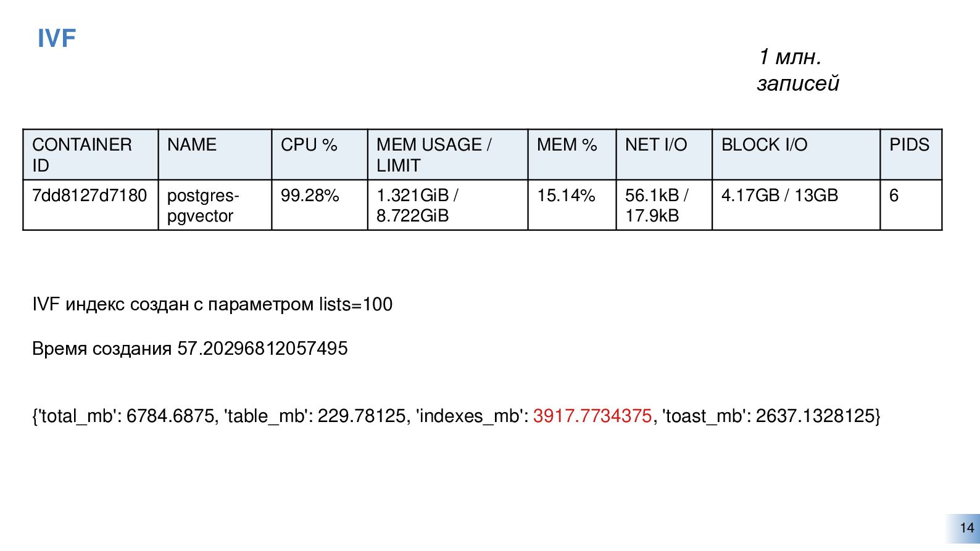Select the PIDS header cell

click(x=911, y=155)
